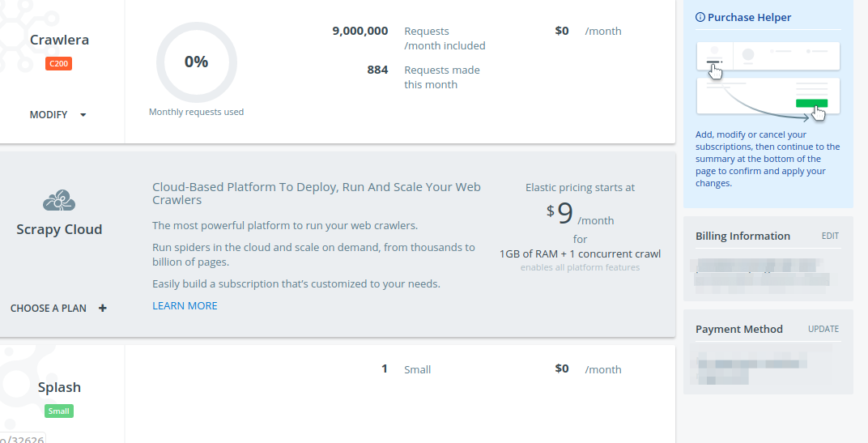868x443 pixels.
Task: Click the 'Monthly requests used' label
Action: [196, 112]
